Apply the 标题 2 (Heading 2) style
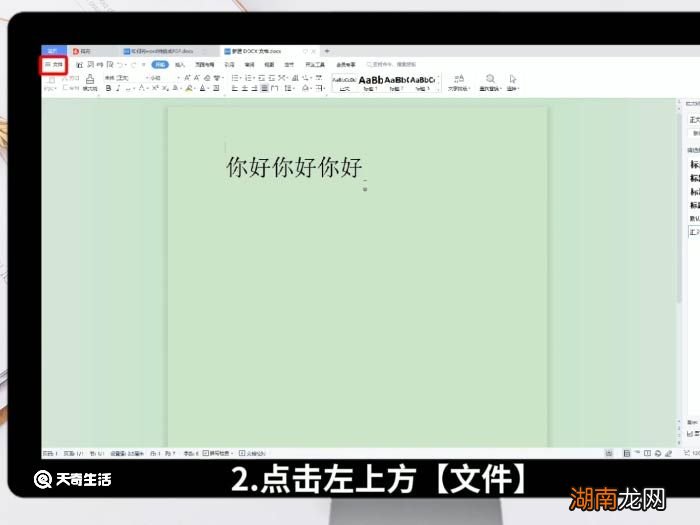Viewport: 700px width, 525px height. [396, 83]
